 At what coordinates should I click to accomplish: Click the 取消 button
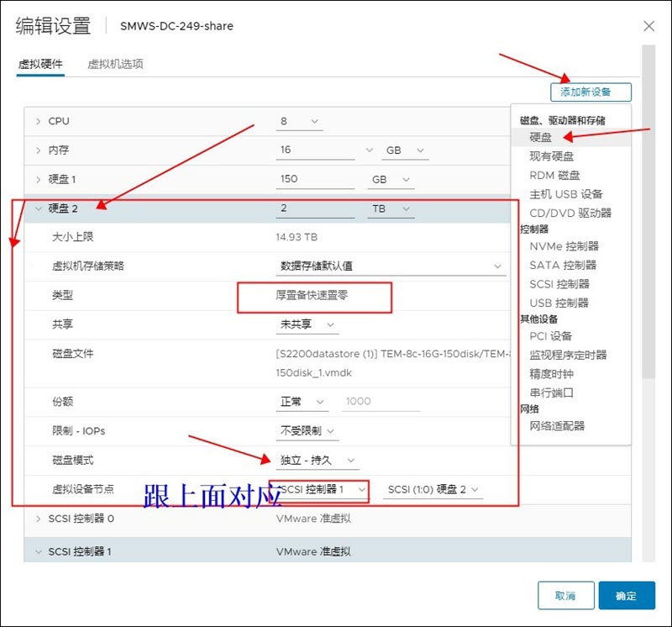(x=565, y=596)
